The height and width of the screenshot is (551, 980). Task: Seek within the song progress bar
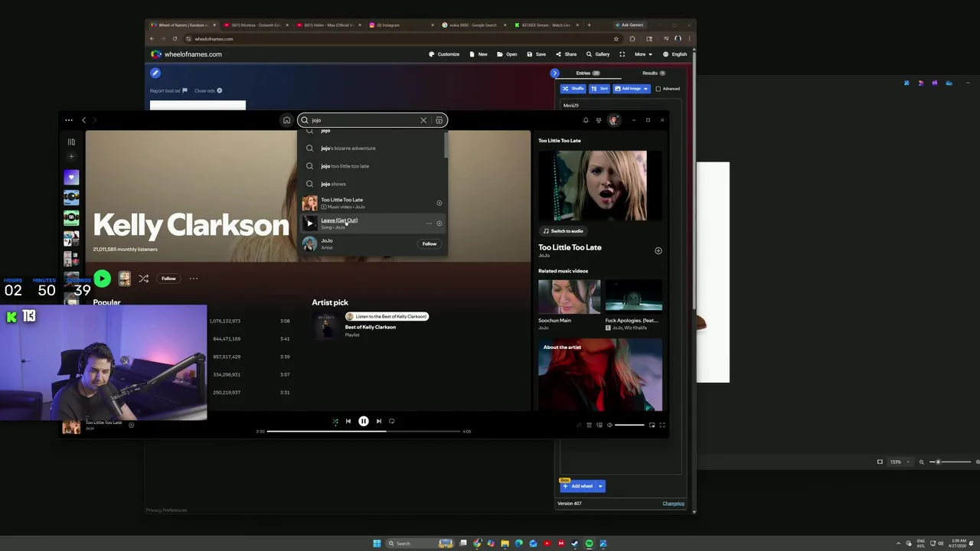pos(364,432)
